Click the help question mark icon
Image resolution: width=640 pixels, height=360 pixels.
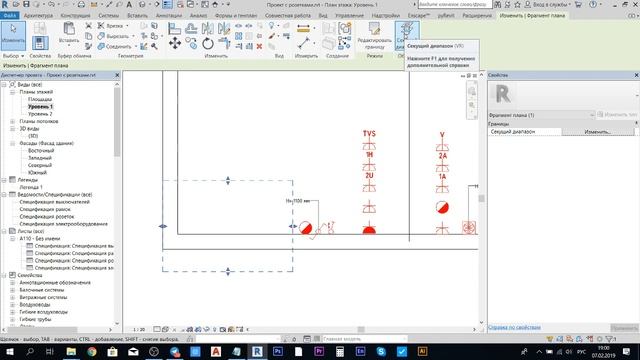point(593,4)
